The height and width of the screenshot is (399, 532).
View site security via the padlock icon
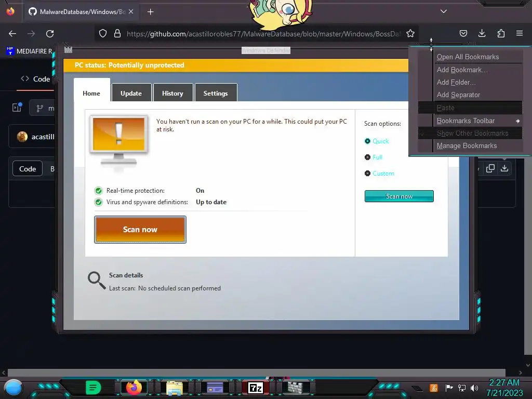pyautogui.click(x=117, y=34)
